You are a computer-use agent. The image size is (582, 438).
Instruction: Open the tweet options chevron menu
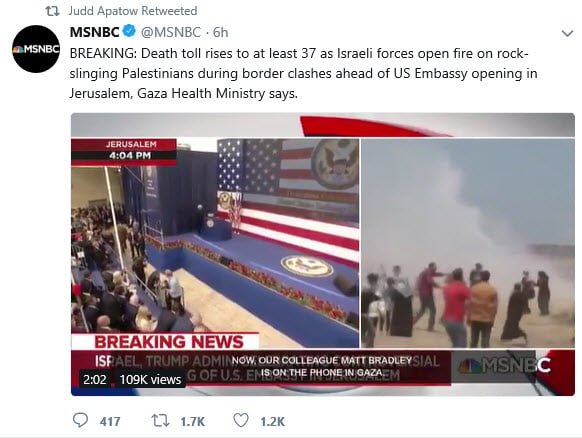click(567, 34)
